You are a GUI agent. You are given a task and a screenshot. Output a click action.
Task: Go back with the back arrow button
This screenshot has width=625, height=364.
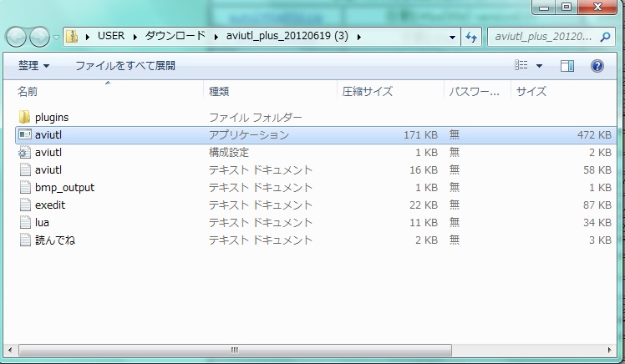(x=16, y=37)
